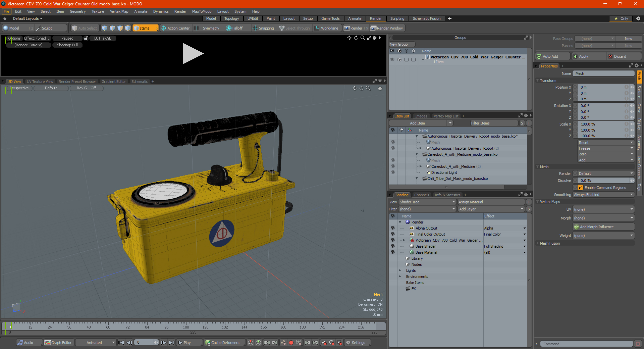This screenshot has width=644, height=349.
Task: Click the current frame number field
Action: coord(146,343)
